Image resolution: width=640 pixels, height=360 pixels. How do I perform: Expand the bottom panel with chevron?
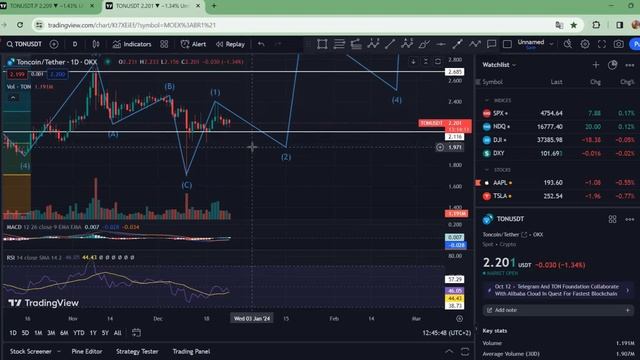[x=449, y=351]
